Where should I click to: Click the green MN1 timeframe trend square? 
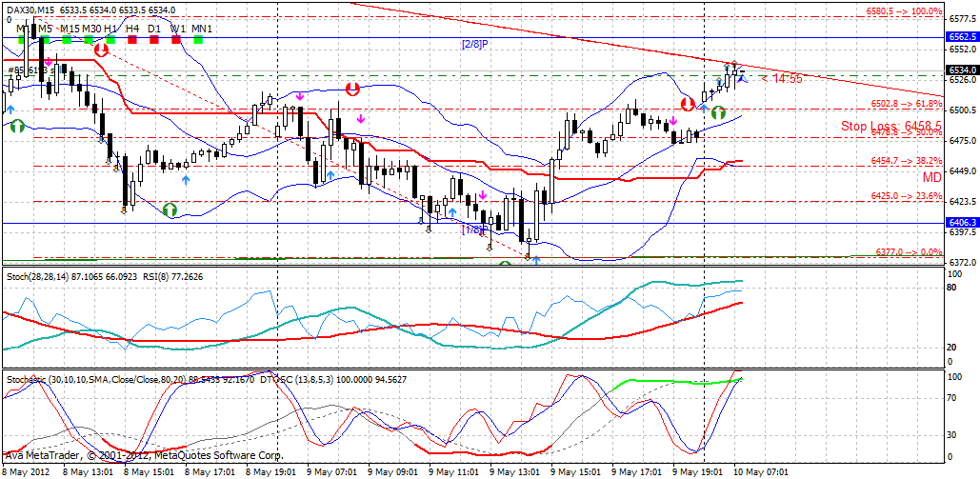[x=198, y=39]
